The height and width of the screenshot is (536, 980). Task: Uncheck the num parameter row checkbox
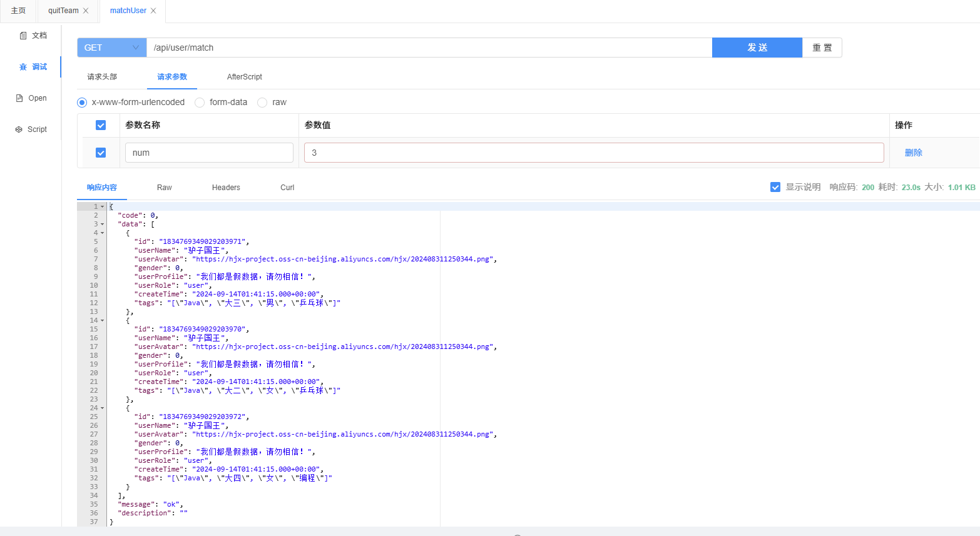click(101, 153)
